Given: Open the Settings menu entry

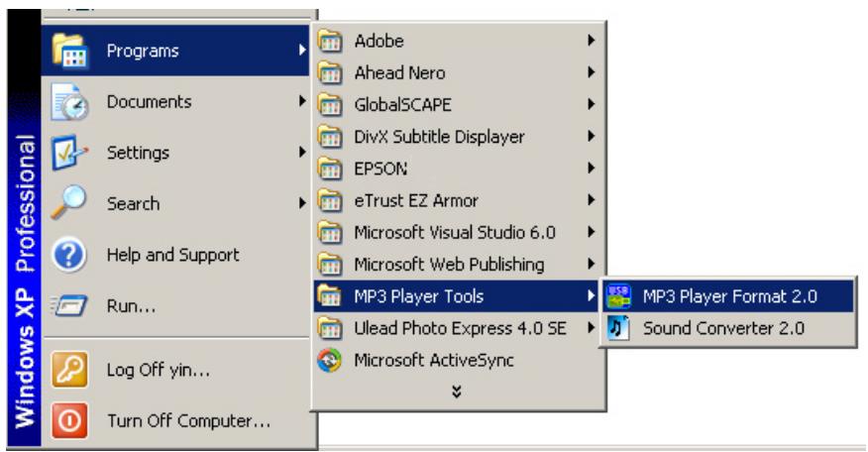Looking at the screenshot, I should pyautogui.click(x=176, y=153).
